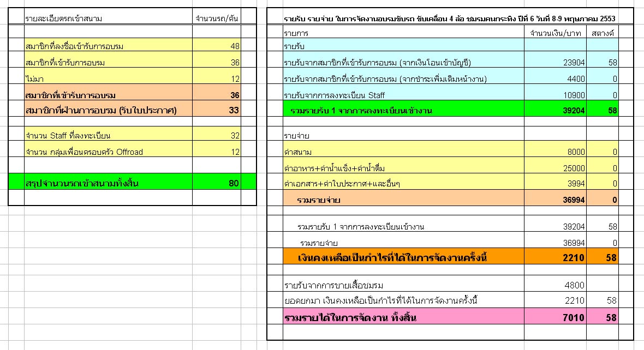The image size is (644, 350).
Task: Click the cell showing 4400
Action: point(555,79)
